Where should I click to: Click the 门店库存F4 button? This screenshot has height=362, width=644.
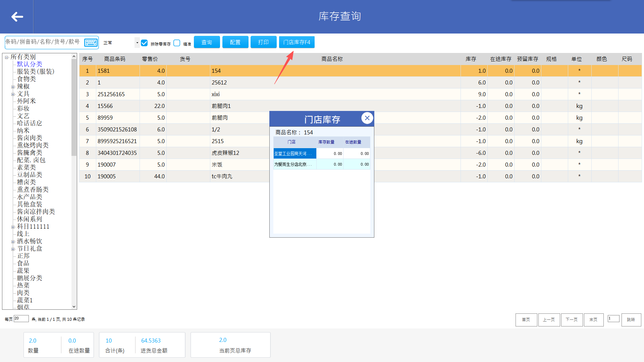(x=297, y=42)
